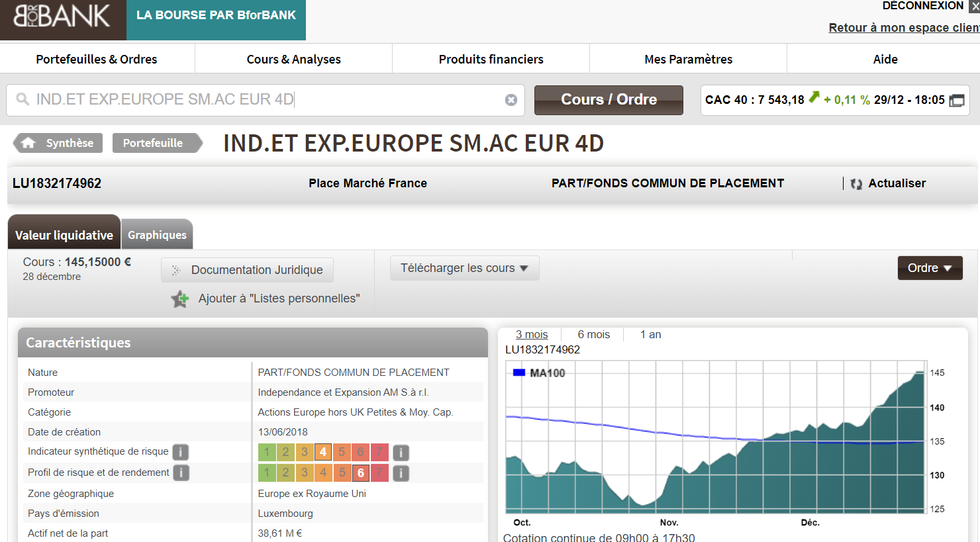Click the ISIN code LU1832174962 in header bar

tap(57, 183)
